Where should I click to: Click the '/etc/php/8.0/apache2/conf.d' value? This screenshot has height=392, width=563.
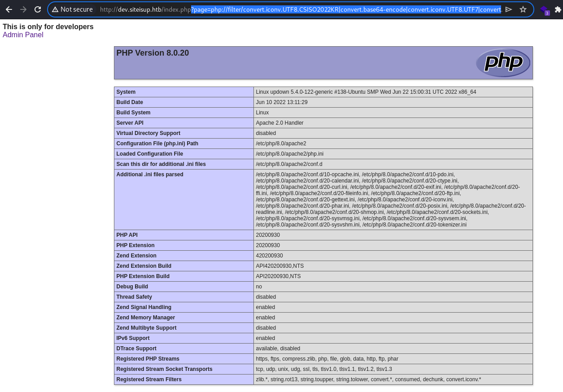[289, 164]
